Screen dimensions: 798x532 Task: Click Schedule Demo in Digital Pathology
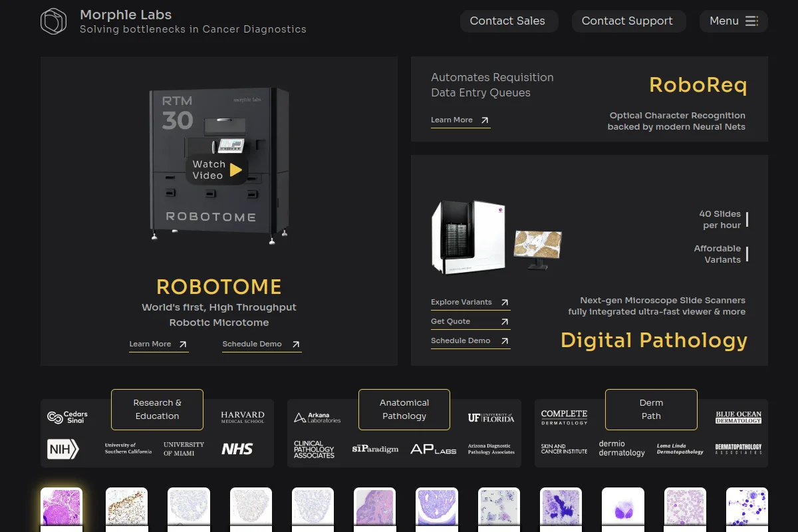pyautogui.click(x=470, y=341)
